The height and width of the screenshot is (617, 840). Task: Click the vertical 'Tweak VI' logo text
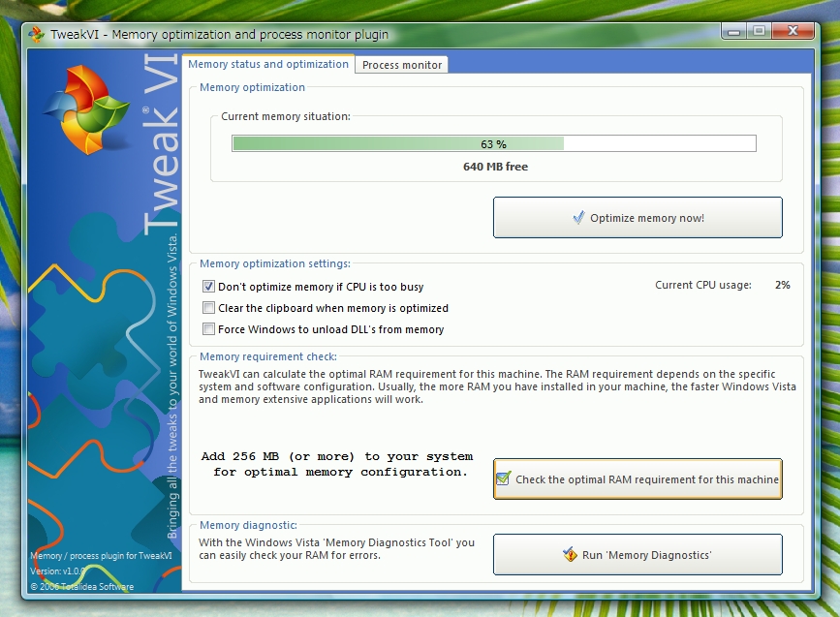click(x=161, y=144)
